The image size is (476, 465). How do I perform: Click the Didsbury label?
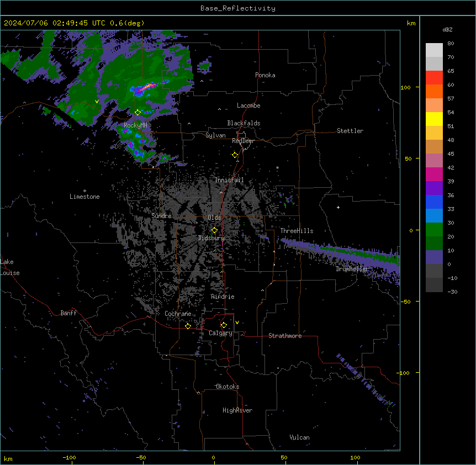[211, 238]
